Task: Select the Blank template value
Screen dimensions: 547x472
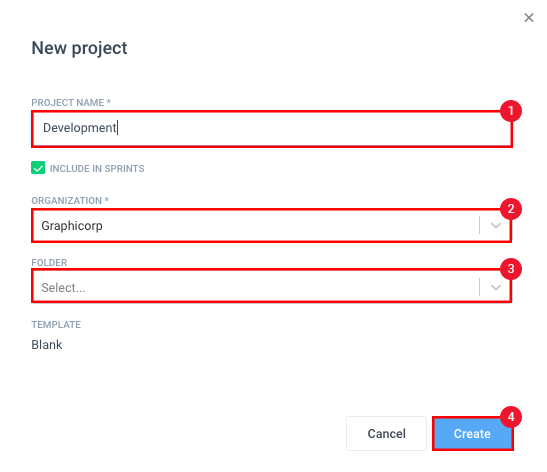Action: tap(47, 345)
